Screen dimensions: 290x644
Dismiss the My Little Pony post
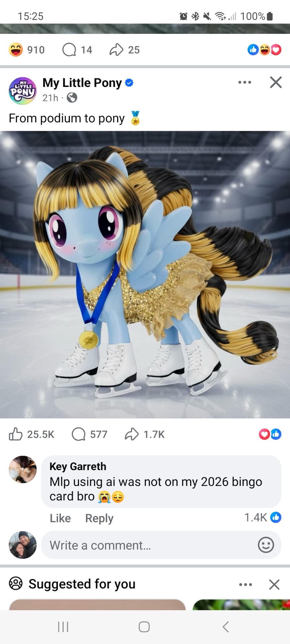(276, 82)
